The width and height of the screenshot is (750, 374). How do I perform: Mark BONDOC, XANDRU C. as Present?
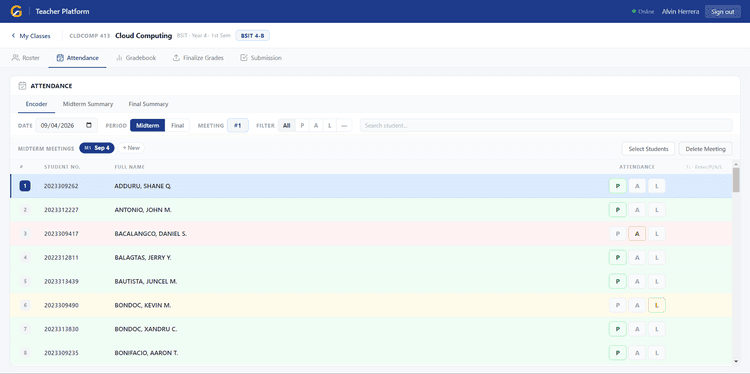click(x=618, y=329)
